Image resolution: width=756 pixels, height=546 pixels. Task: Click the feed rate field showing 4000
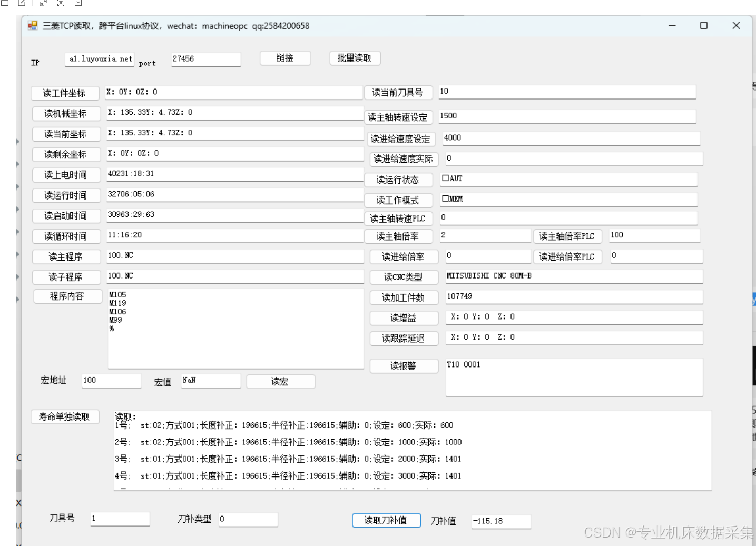tap(571, 138)
